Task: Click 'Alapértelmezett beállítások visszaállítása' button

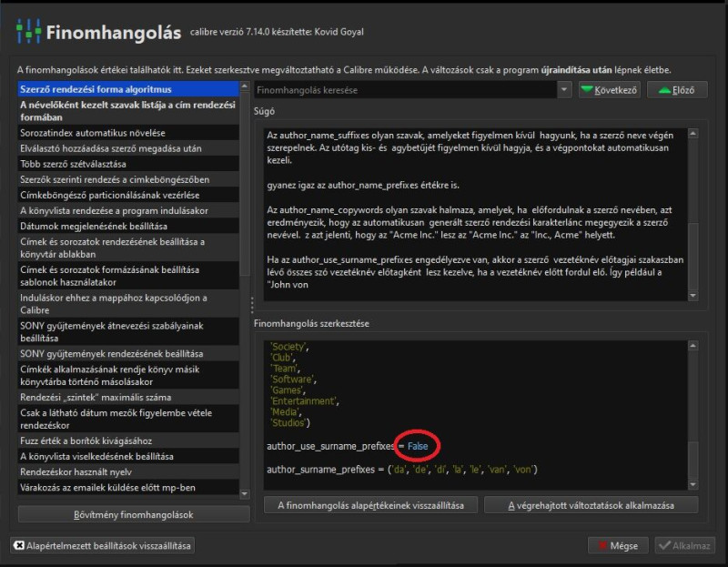Action: click(102, 546)
